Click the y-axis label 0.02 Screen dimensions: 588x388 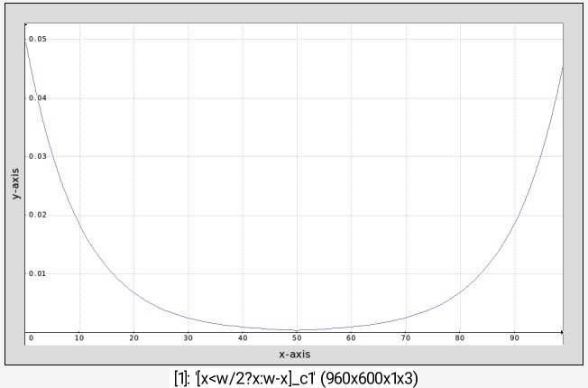[38, 215]
